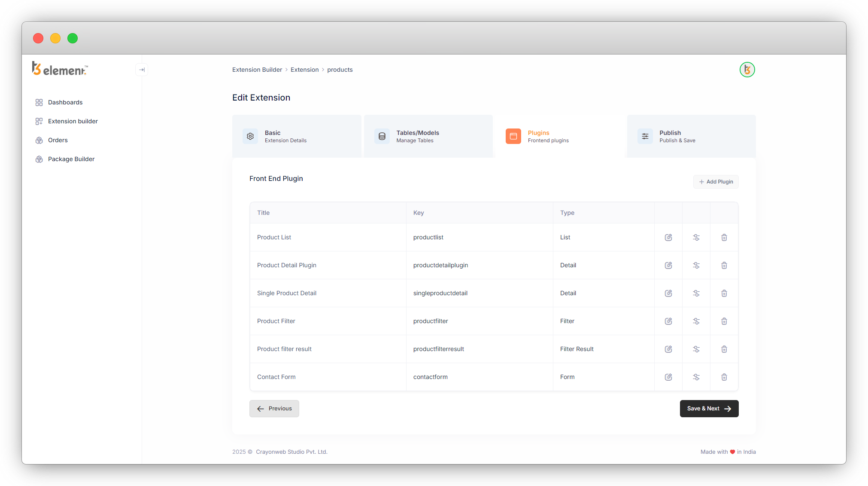This screenshot has width=868, height=486.
Task: Open Orders from sidebar
Action: [58, 140]
